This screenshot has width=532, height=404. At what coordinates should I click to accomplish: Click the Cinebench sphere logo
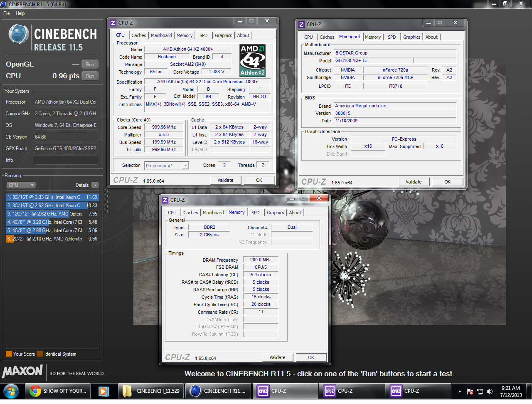[19, 34]
